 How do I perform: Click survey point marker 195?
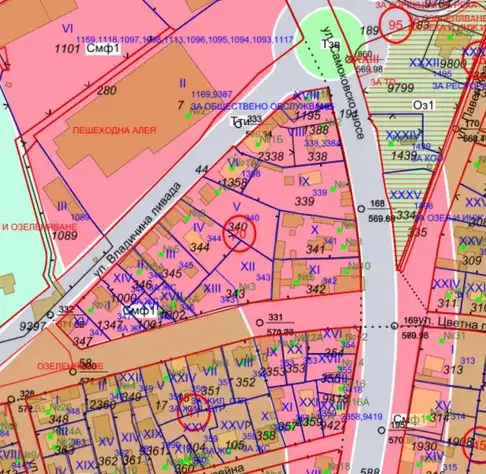coord(382,430)
